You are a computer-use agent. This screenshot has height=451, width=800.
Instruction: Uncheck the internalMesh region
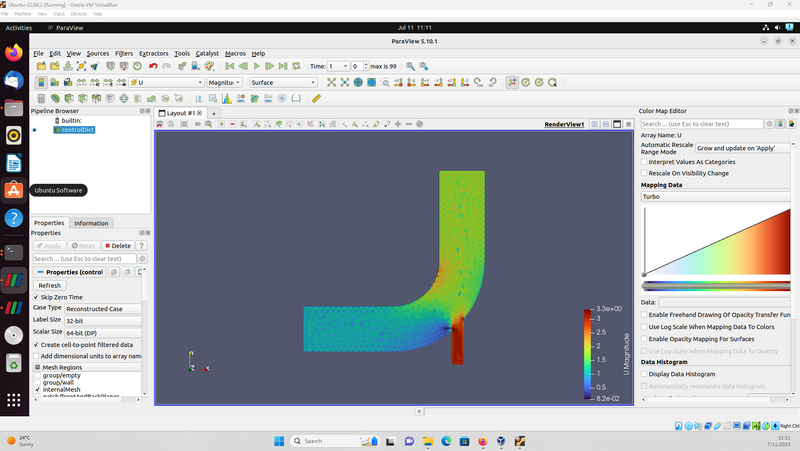38,389
